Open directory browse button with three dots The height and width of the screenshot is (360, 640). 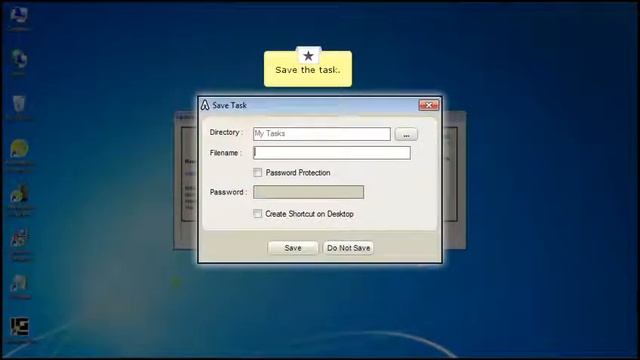tap(406, 134)
